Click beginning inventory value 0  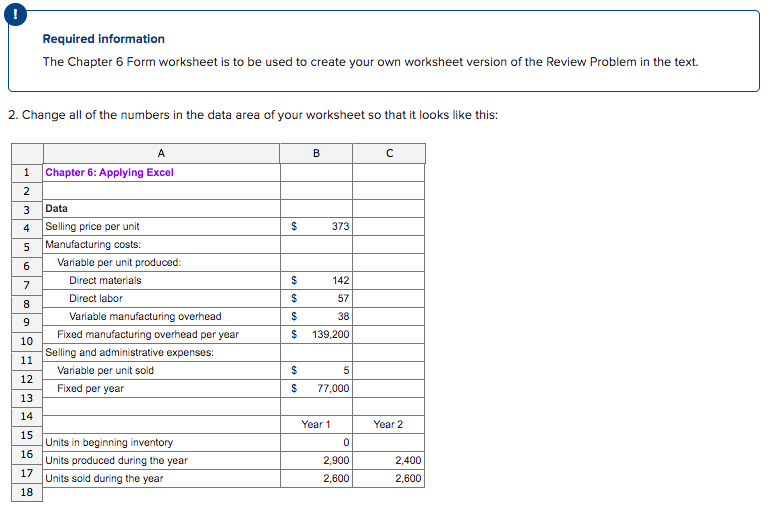tap(346, 442)
